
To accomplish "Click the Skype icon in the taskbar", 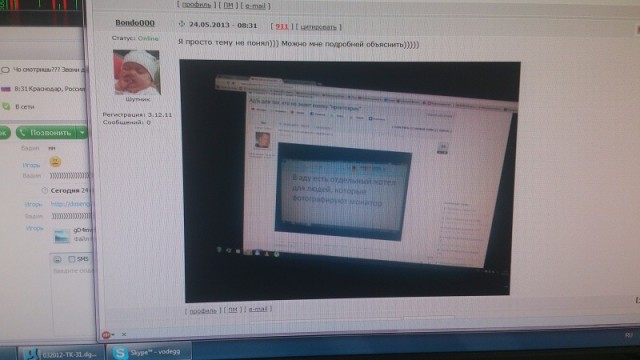I will coord(120,352).
